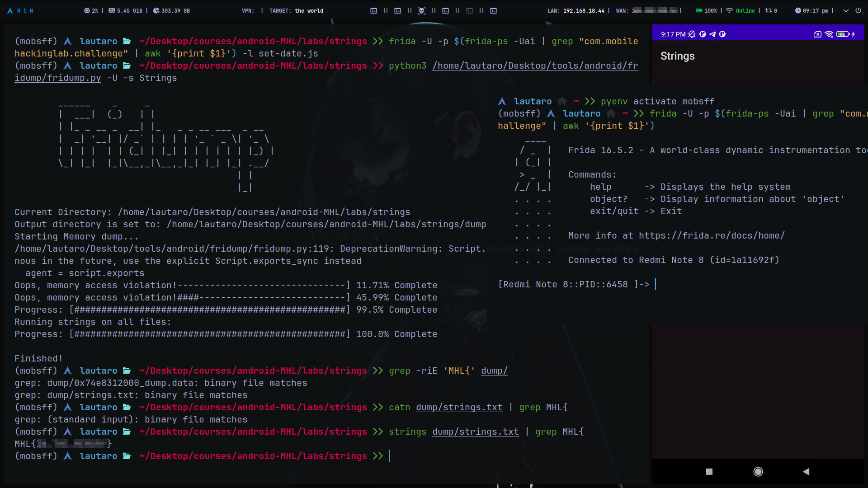Click the home icon in pyenv activate prompt
Screen dimensions: 868x488
coord(562,101)
